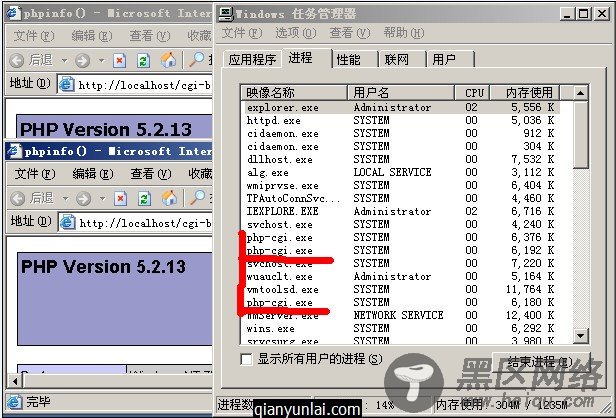Select php-cgi.exe row using 6,376 K
This screenshot has height=418, width=616.
[x=401, y=237]
